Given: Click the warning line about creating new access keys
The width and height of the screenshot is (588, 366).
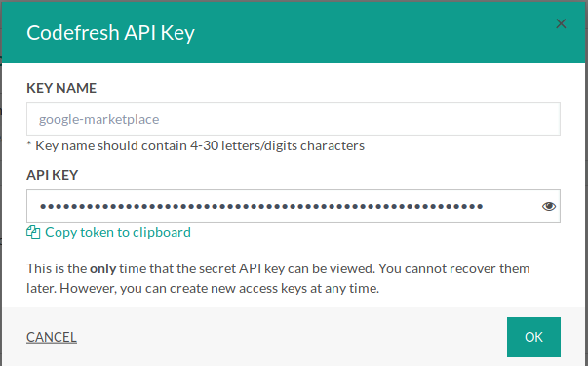Looking at the screenshot, I should [x=203, y=288].
